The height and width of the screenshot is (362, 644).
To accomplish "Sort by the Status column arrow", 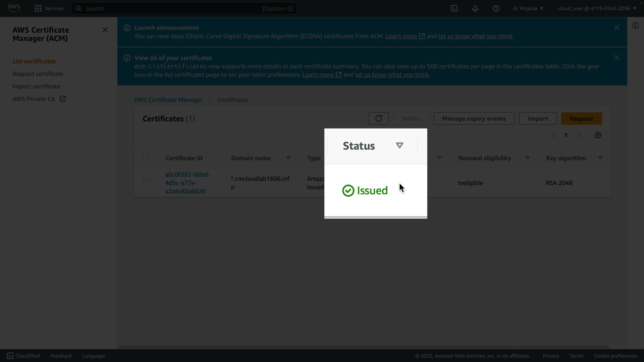I will [x=399, y=145].
